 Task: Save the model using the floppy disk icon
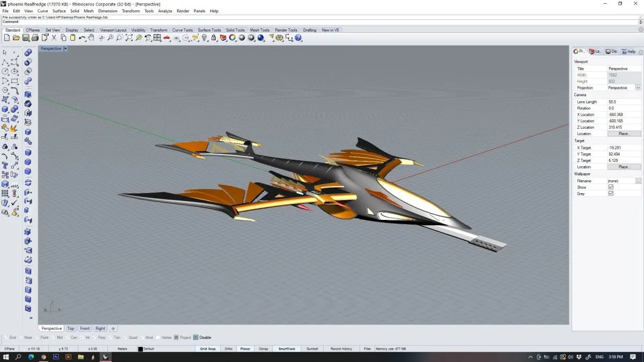point(26,38)
